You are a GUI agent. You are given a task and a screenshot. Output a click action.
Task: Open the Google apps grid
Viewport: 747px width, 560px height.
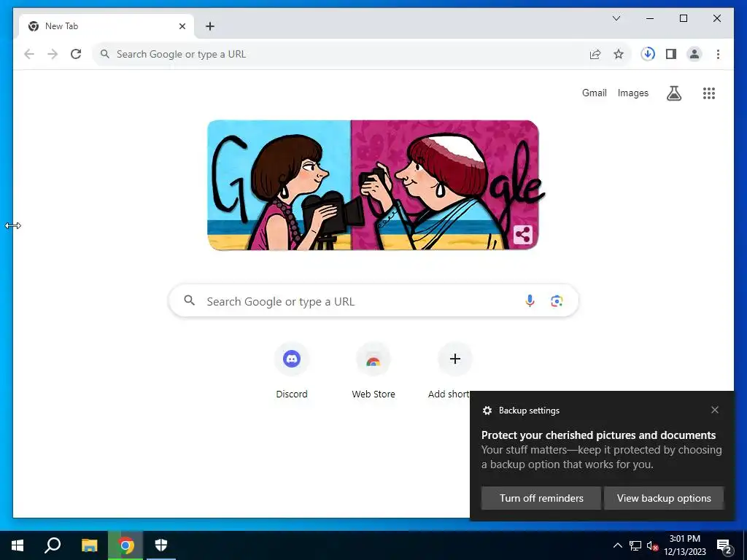[709, 93]
